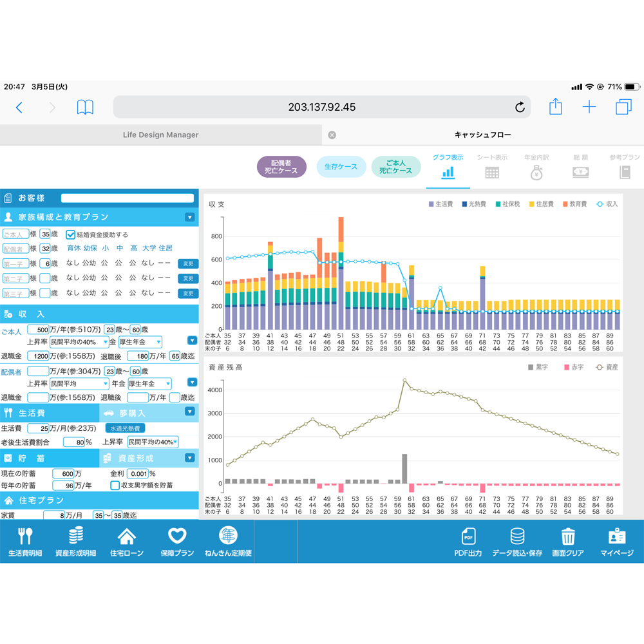This screenshot has width=644, height=644.
Task: Open the 年金内訳 money bag view
Action: point(536,167)
